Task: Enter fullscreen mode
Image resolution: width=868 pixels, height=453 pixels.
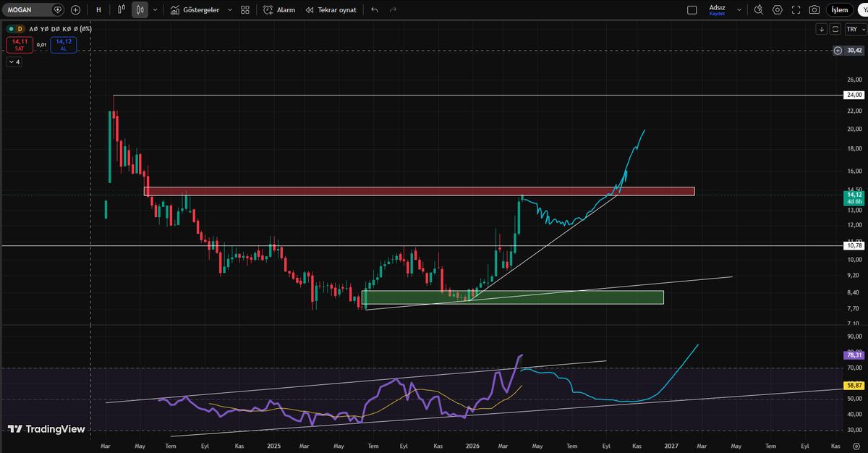Action: pos(796,10)
